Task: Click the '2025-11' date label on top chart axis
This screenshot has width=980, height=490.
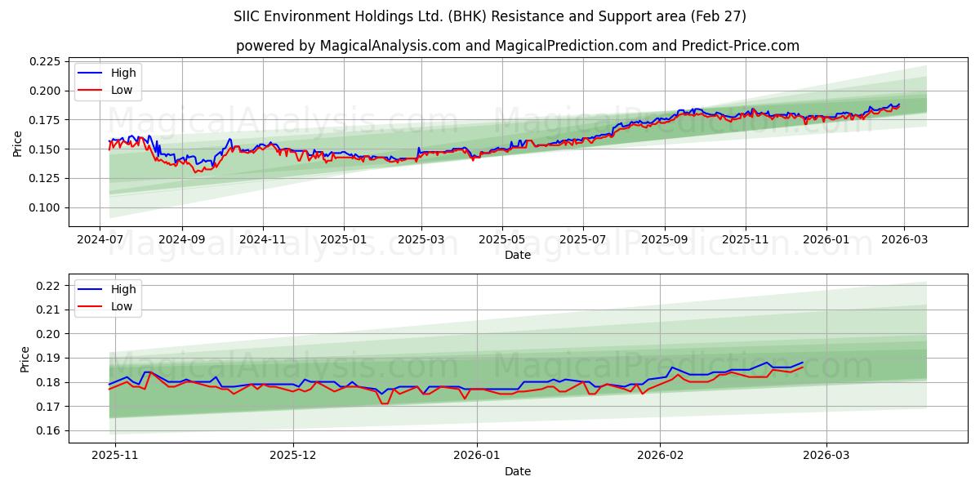Action: point(745,240)
